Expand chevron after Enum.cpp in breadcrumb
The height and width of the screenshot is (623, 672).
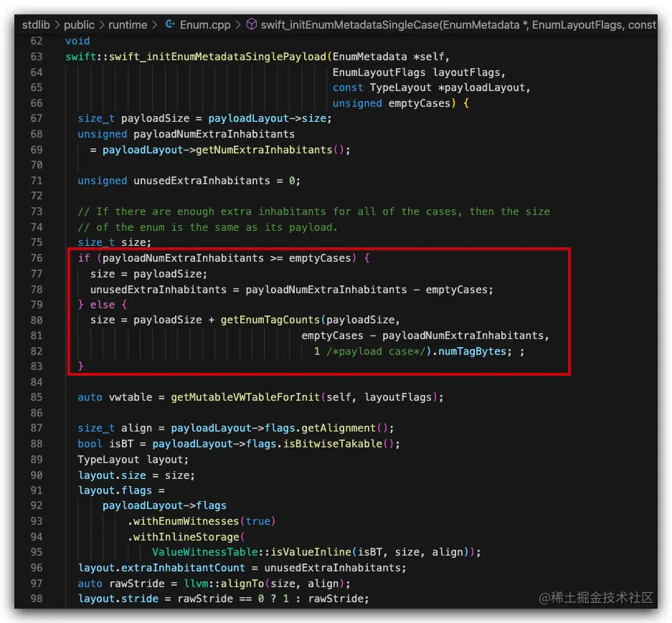pyautogui.click(x=238, y=25)
